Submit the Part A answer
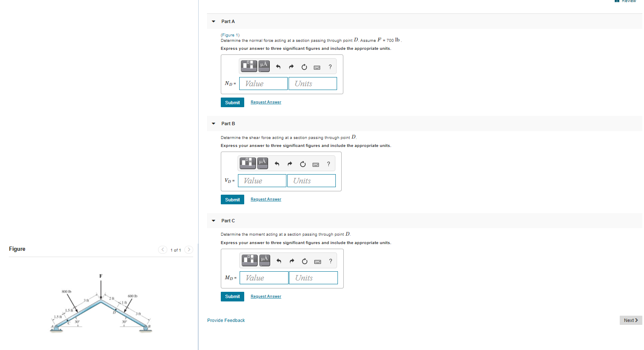 (233, 103)
